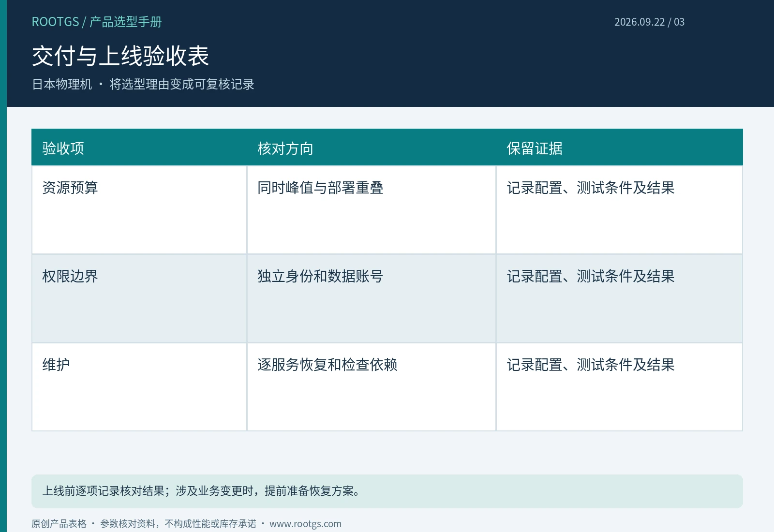The image size is (774, 532).
Task: Select the 同时峰值与部署重叠 cell
Action: pyautogui.click(x=372, y=210)
